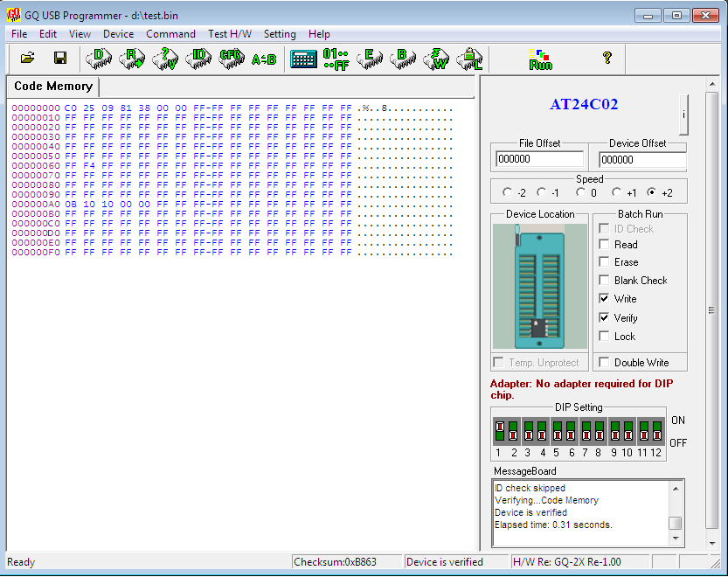728x577 pixels.
Task: Click the Write chip toolbar icon
Action: (x=436, y=59)
